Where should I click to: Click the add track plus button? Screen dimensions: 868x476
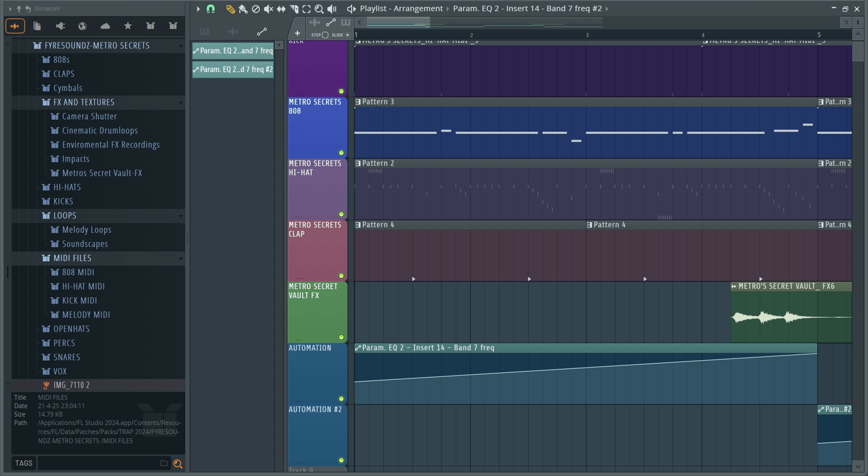tap(297, 34)
